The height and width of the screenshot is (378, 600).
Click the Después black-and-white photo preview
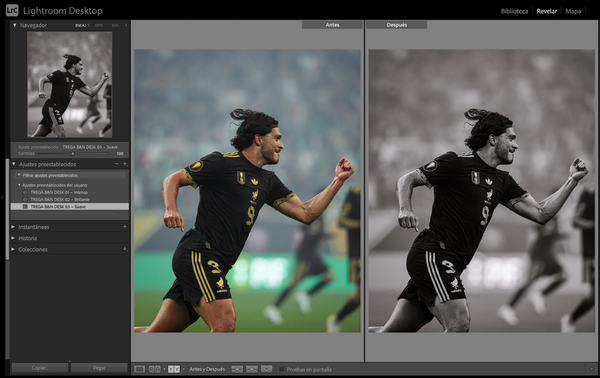click(481, 191)
